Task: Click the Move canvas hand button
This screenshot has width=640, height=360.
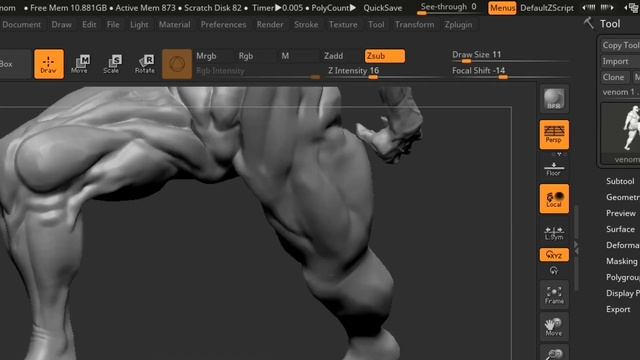Action: click(x=554, y=327)
